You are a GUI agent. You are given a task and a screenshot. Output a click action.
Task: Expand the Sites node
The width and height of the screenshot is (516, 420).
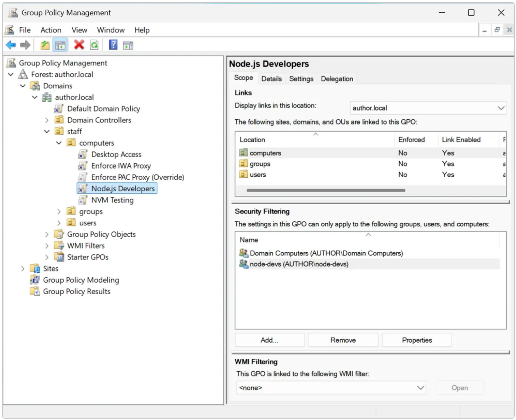tap(23, 269)
